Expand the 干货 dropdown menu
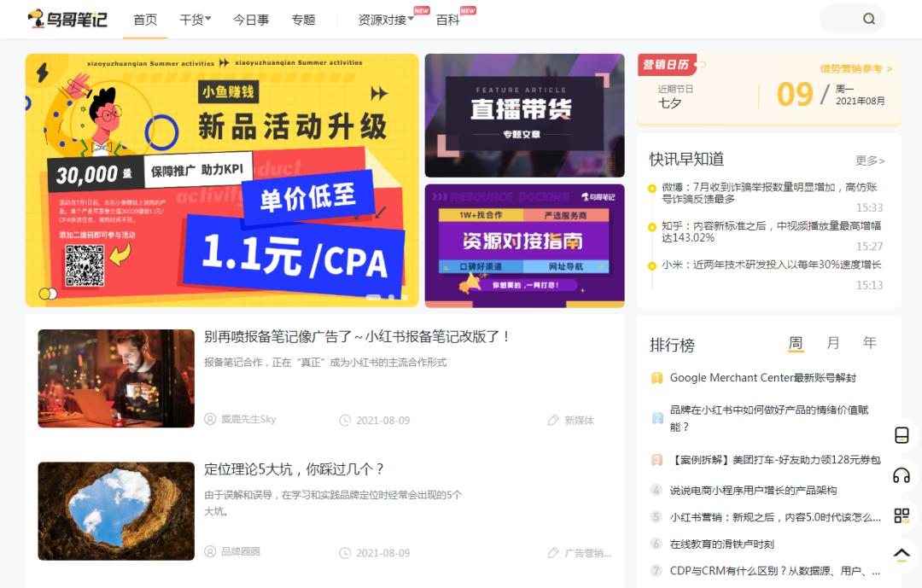This screenshot has width=922, height=588. [x=195, y=19]
